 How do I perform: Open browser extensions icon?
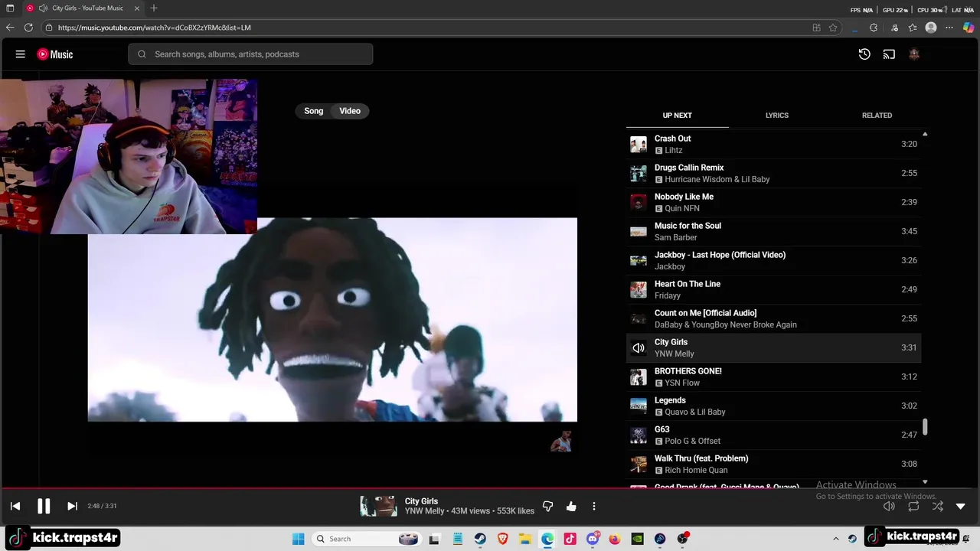click(x=874, y=28)
